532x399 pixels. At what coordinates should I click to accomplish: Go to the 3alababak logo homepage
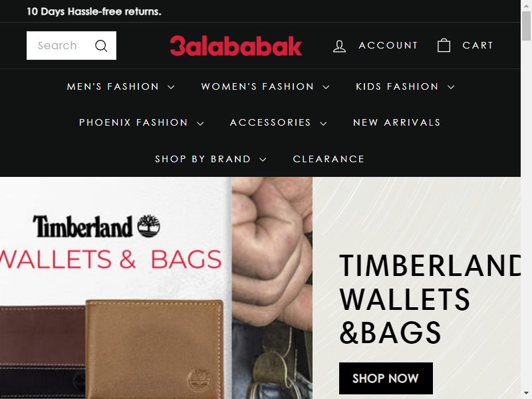tap(236, 46)
